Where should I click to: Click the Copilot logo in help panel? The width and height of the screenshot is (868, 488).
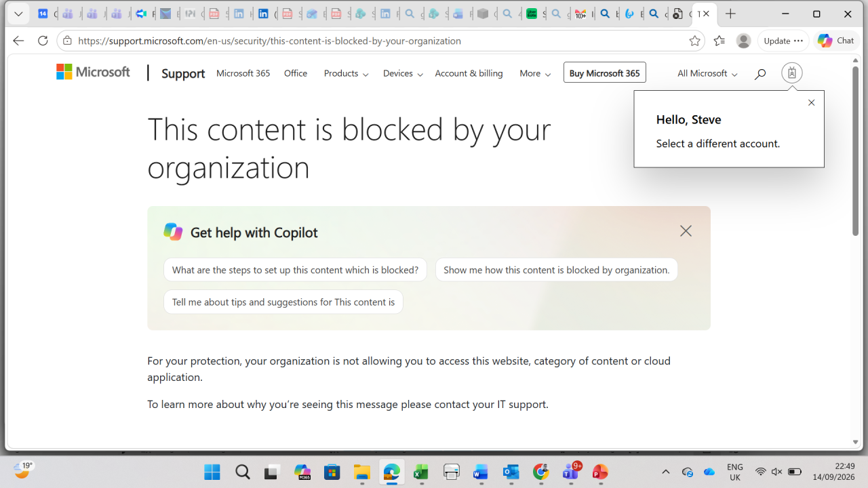[x=173, y=232]
